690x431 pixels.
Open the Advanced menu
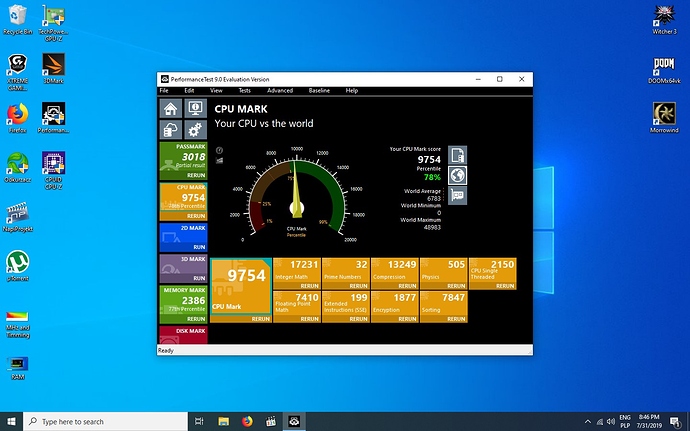[280, 91]
